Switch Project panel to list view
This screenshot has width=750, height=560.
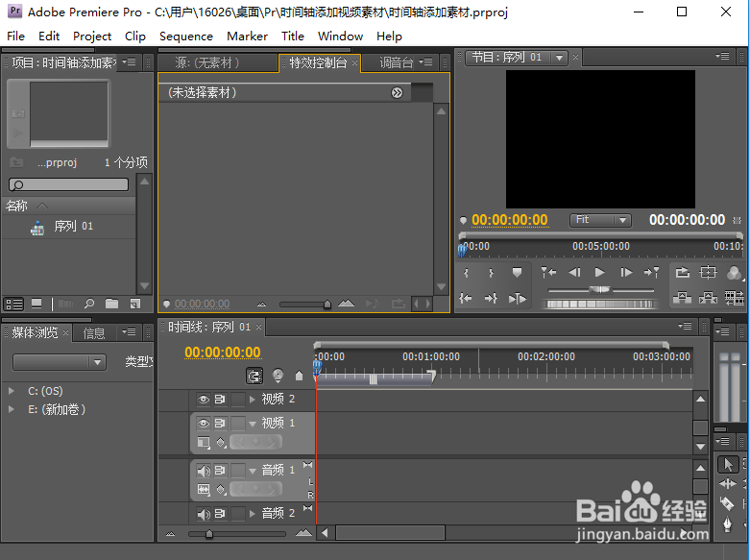(x=13, y=304)
